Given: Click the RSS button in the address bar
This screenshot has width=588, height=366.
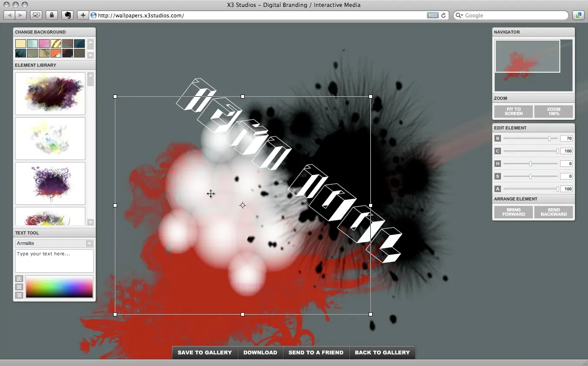Looking at the screenshot, I should tap(433, 15).
